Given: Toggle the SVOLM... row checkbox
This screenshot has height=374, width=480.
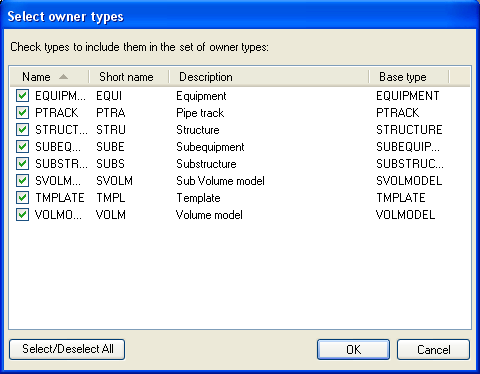Looking at the screenshot, I should (22, 181).
